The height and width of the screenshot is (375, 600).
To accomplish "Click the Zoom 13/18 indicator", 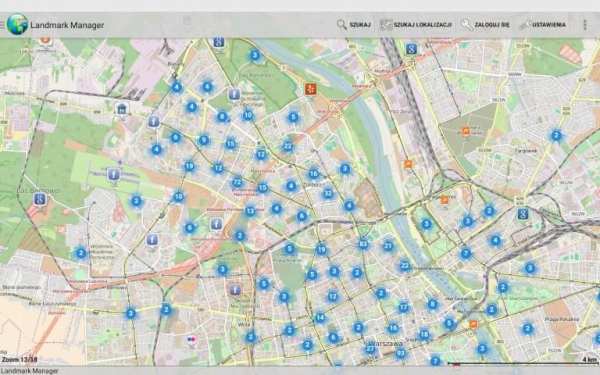I will (x=19, y=360).
